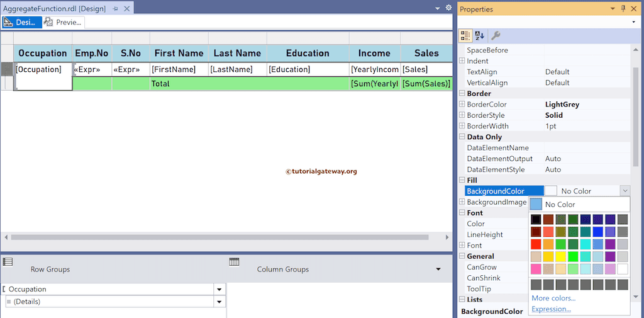Choose No Color in the palette
The image size is (644, 318).
click(579, 205)
